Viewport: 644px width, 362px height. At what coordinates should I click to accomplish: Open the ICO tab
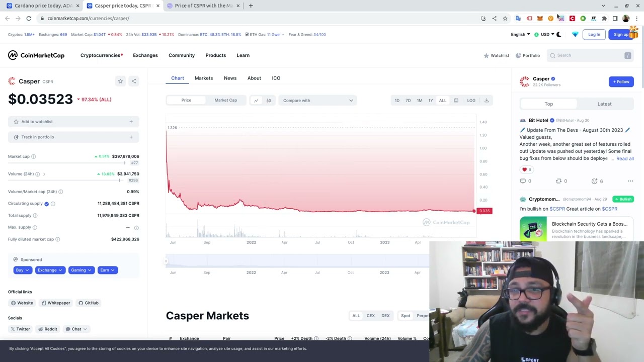[x=276, y=78]
